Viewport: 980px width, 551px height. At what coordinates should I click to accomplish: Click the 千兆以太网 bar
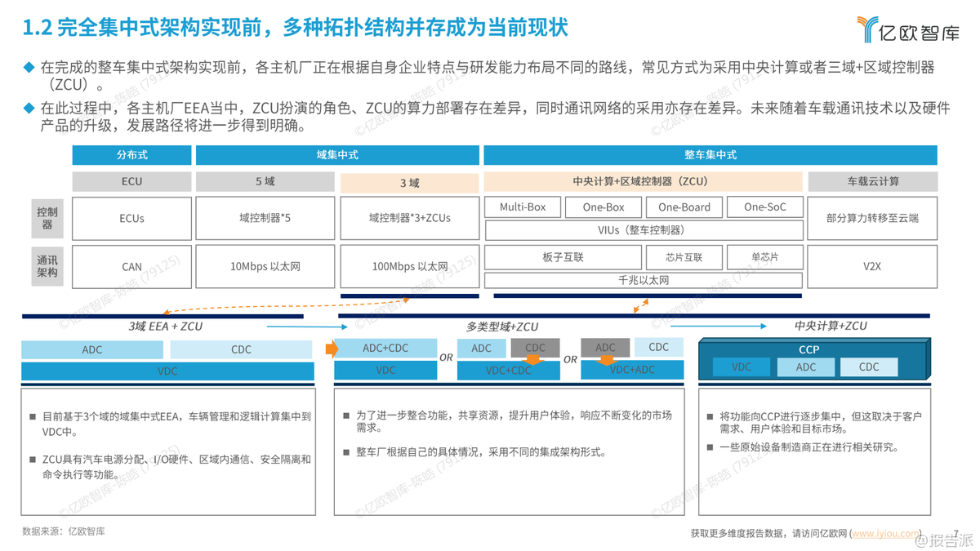(644, 280)
